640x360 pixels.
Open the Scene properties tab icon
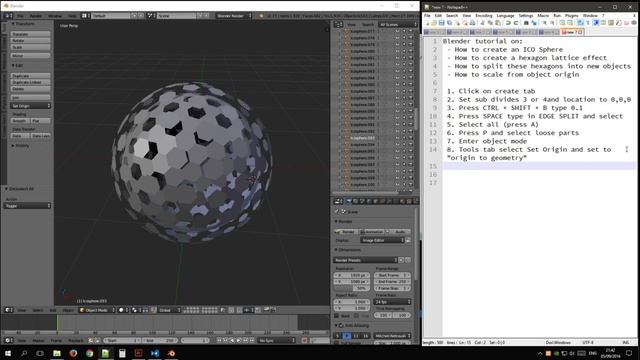362,201
